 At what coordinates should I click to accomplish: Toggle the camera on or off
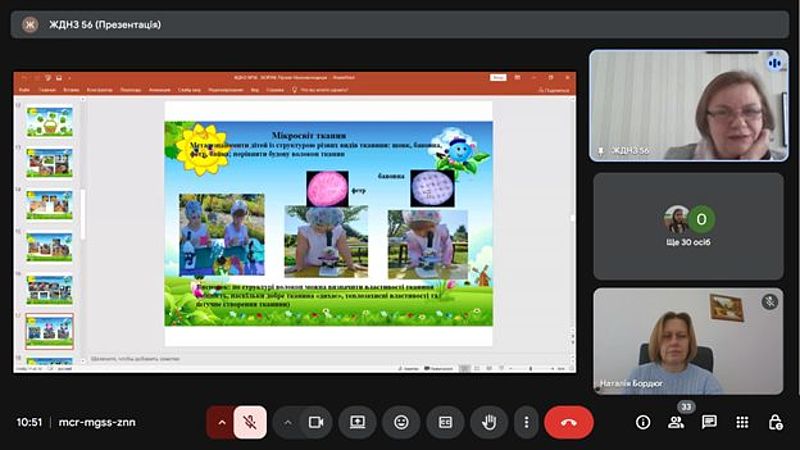tap(316, 422)
